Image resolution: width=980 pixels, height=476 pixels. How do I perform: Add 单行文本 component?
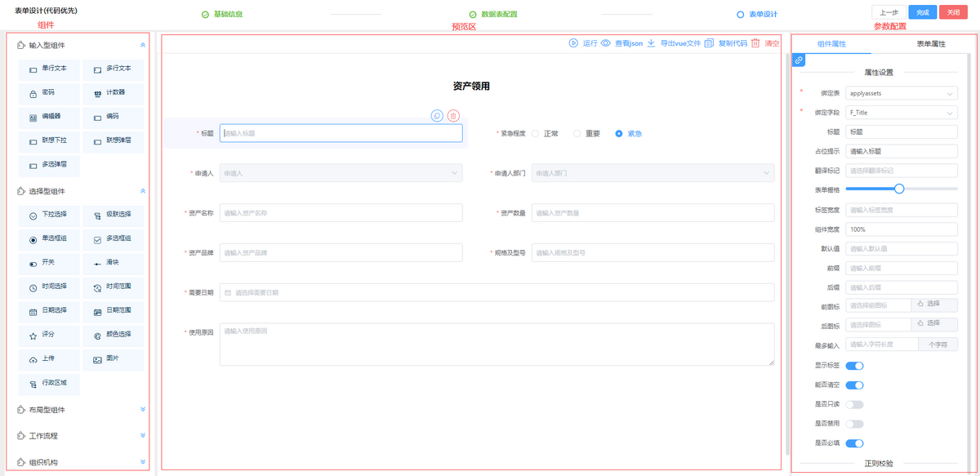pos(48,69)
